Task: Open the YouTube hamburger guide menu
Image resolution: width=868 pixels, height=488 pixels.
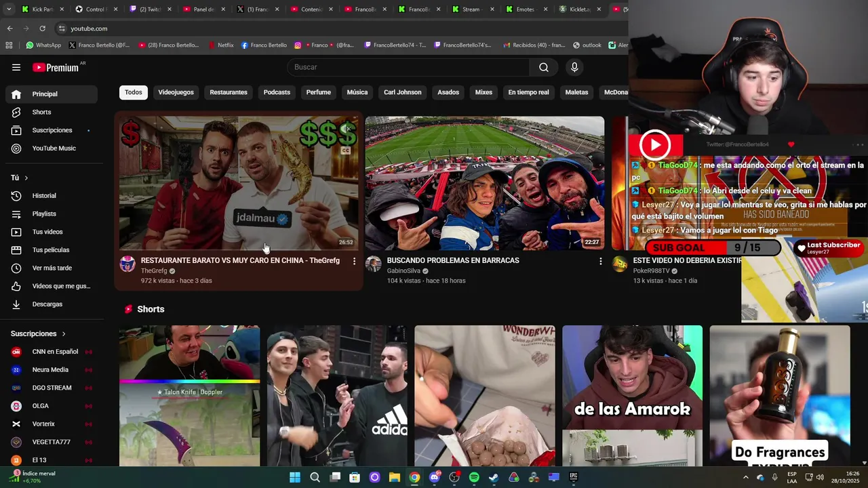Action: click(16, 67)
